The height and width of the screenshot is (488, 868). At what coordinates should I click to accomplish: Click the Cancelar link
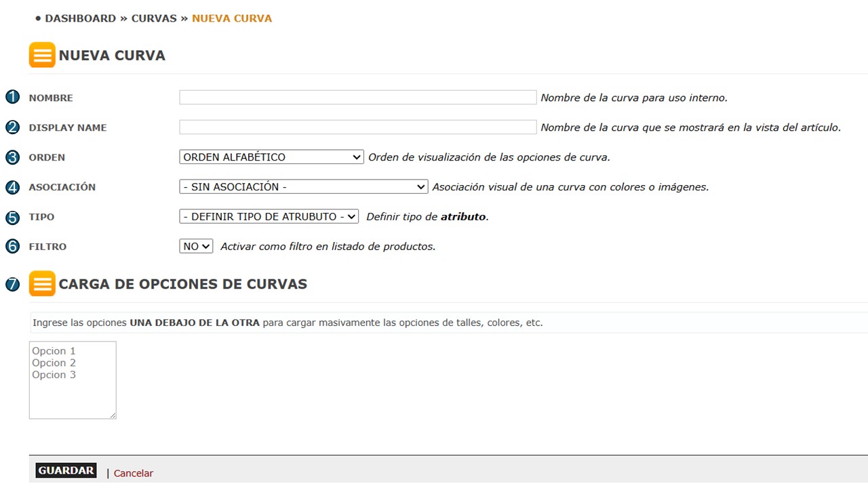[x=134, y=473]
